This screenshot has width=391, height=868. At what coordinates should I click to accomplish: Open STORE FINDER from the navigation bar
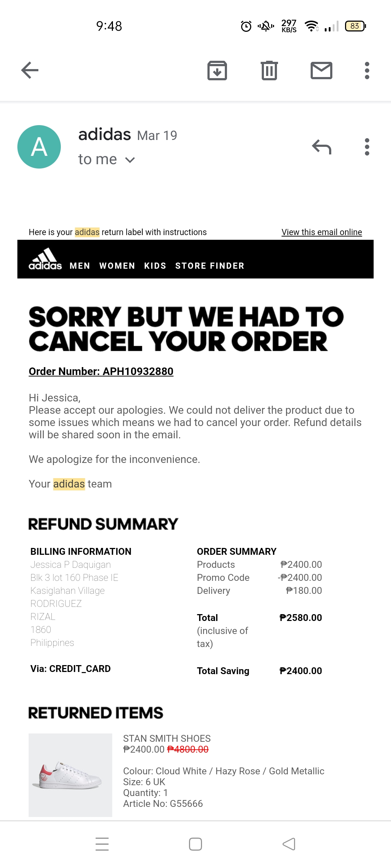coord(209,266)
